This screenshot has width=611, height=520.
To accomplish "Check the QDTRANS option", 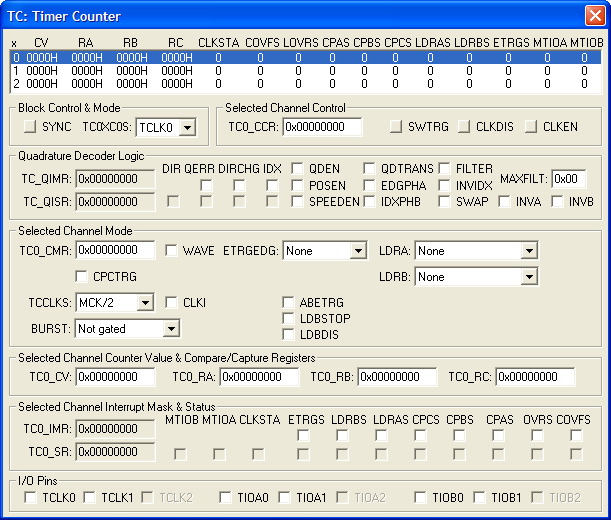I will point(369,168).
